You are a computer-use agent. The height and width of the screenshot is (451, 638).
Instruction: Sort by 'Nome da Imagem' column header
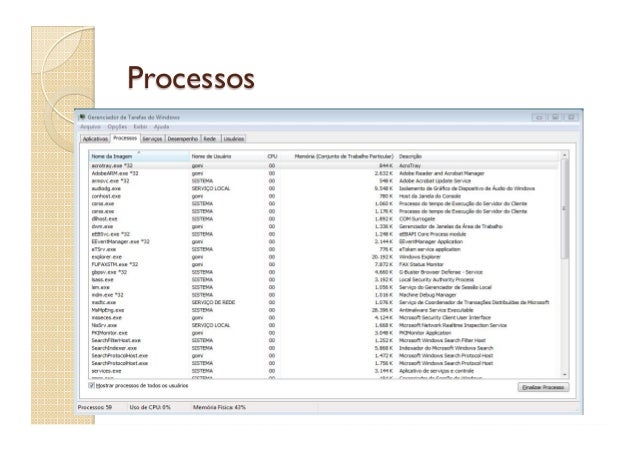point(139,156)
